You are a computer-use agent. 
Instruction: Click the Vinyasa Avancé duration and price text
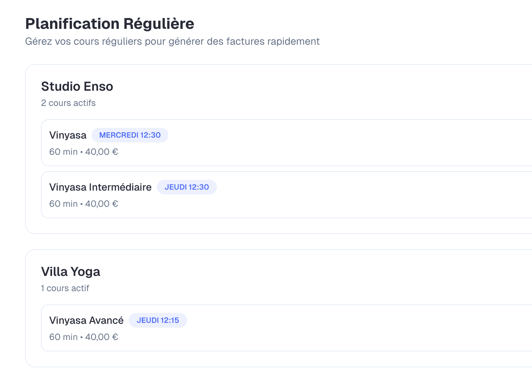click(83, 337)
